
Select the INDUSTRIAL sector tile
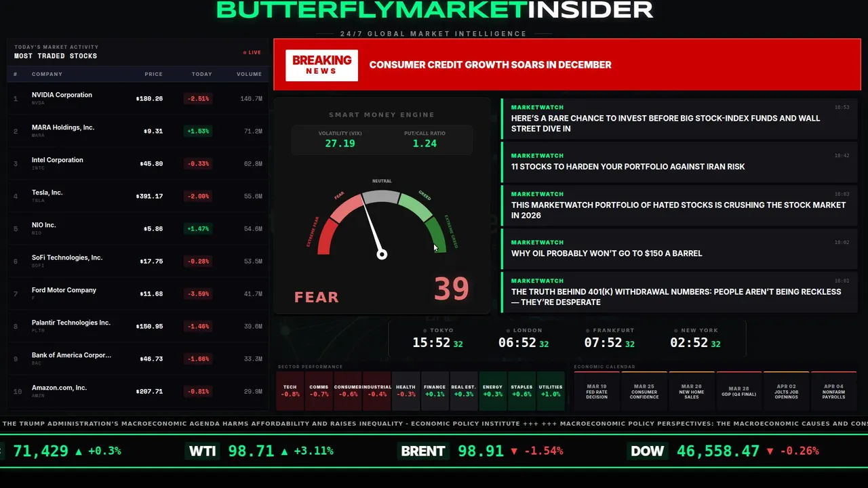[x=377, y=391]
